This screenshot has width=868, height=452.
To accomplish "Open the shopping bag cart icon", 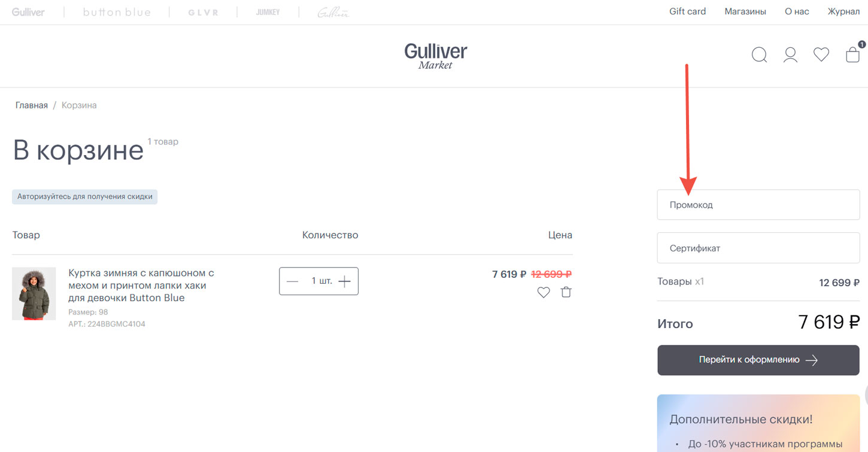I will pyautogui.click(x=853, y=54).
